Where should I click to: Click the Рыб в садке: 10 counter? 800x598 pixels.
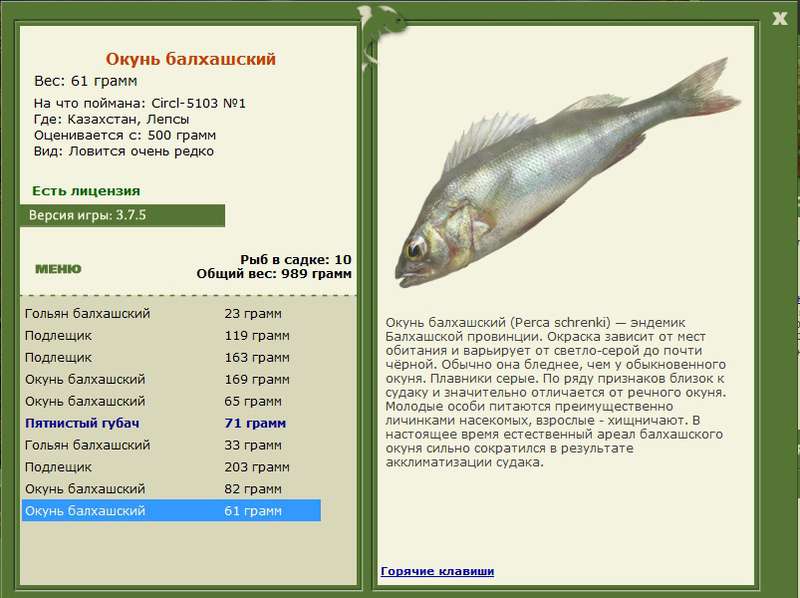(296, 259)
